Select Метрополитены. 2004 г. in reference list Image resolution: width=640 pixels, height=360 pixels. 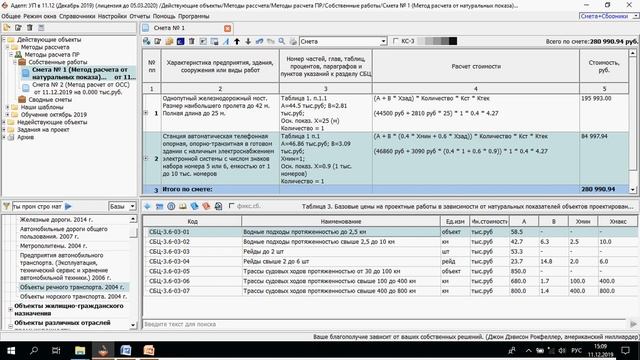point(53,246)
